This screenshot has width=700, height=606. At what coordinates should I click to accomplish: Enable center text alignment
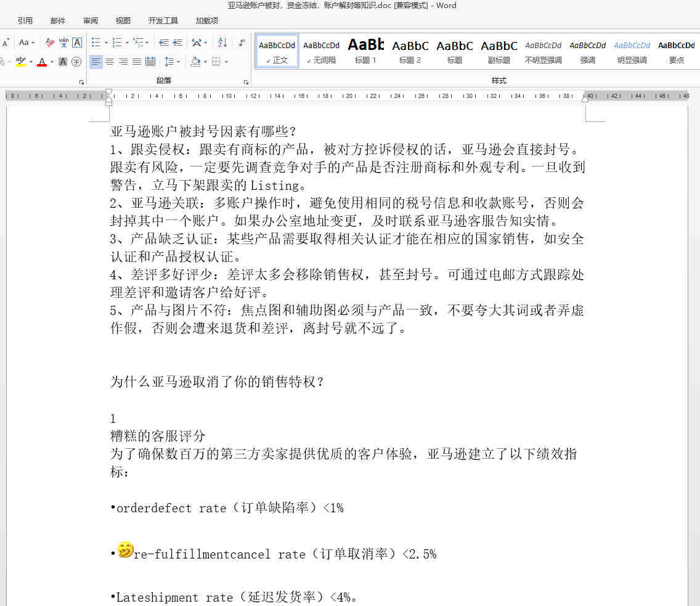pyautogui.click(x=109, y=63)
